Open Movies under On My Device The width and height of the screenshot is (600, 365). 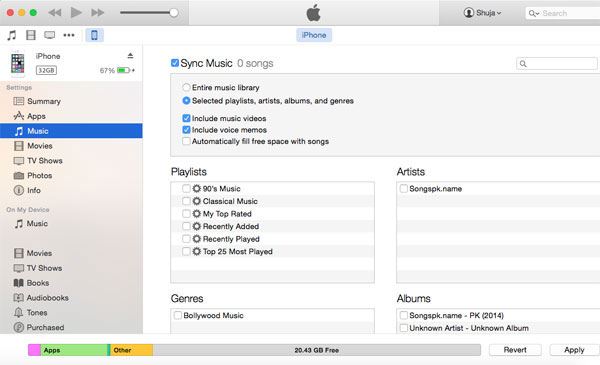pyautogui.click(x=71, y=253)
